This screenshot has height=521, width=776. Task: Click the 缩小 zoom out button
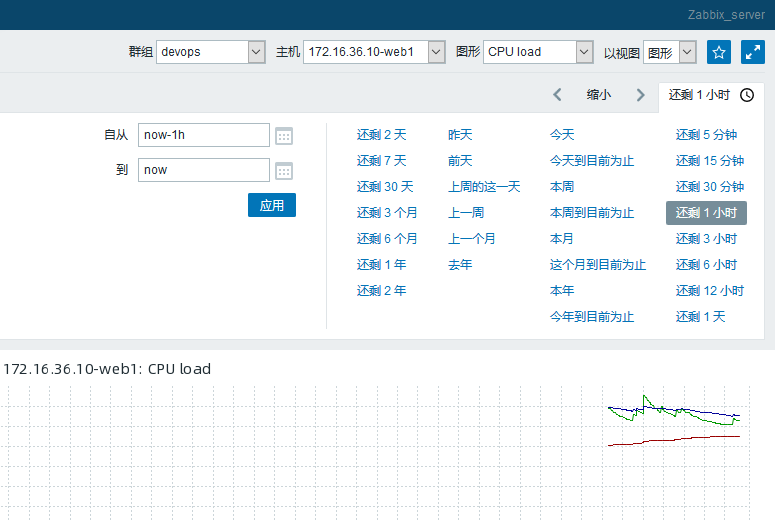click(599, 95)
